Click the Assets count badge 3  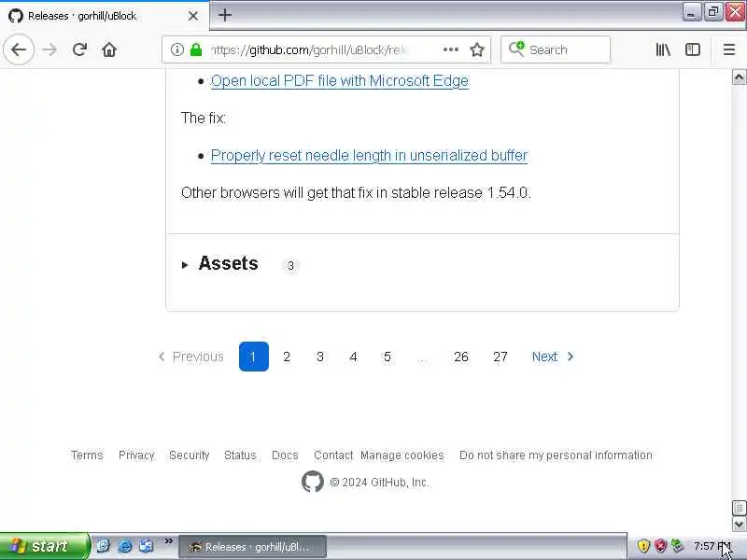coord(290,266)
